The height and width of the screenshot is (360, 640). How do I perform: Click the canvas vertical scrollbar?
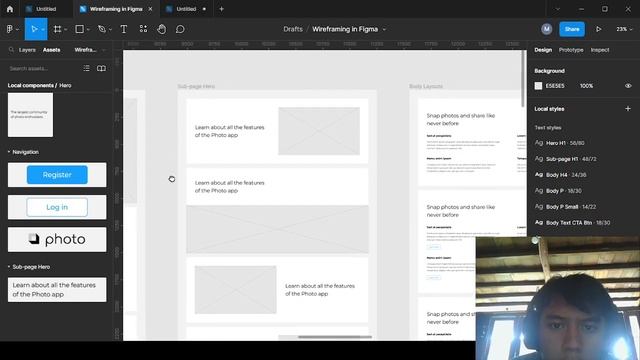(523, 78)
